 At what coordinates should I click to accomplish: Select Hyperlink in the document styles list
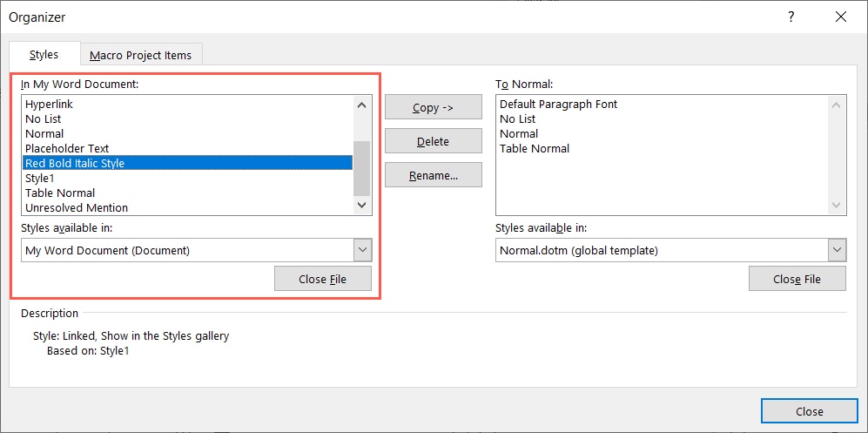[x=50, y=105]
